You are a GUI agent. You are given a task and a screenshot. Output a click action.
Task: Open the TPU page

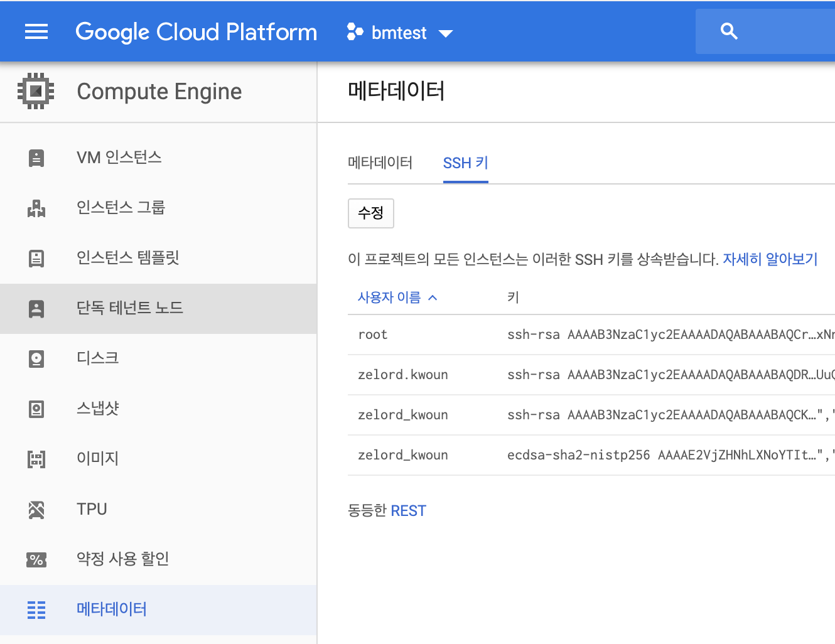pos(158,509)
